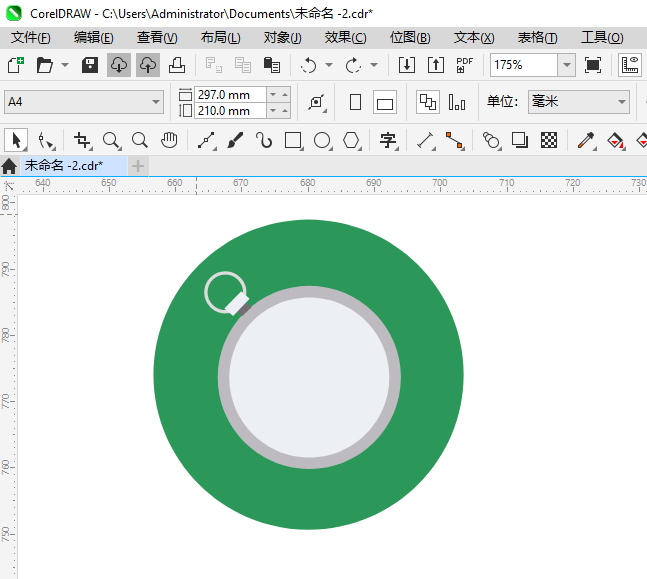This screenshot has width=647, height=579.
Task: Open the zoom level 175% dropdown
Action: tap(566, 65)
